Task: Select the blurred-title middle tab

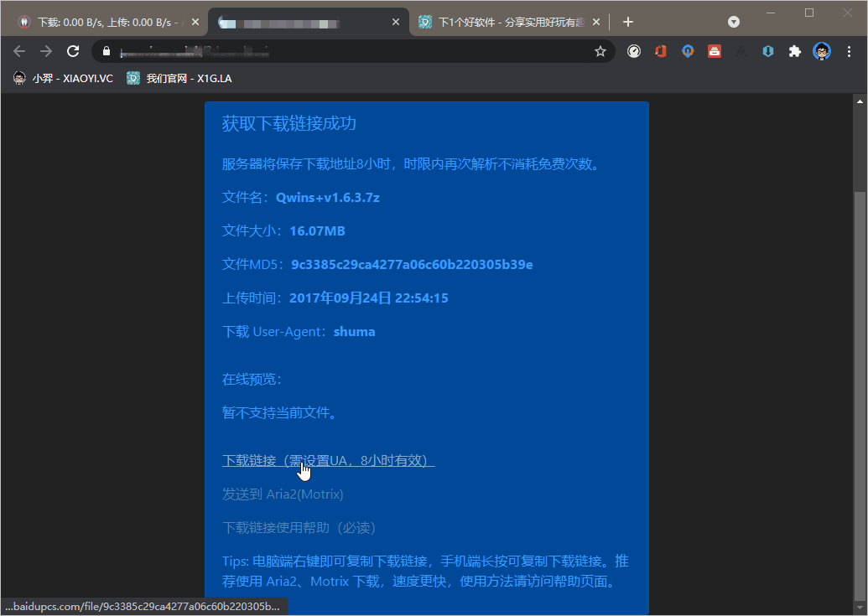Action: (307, 22)
